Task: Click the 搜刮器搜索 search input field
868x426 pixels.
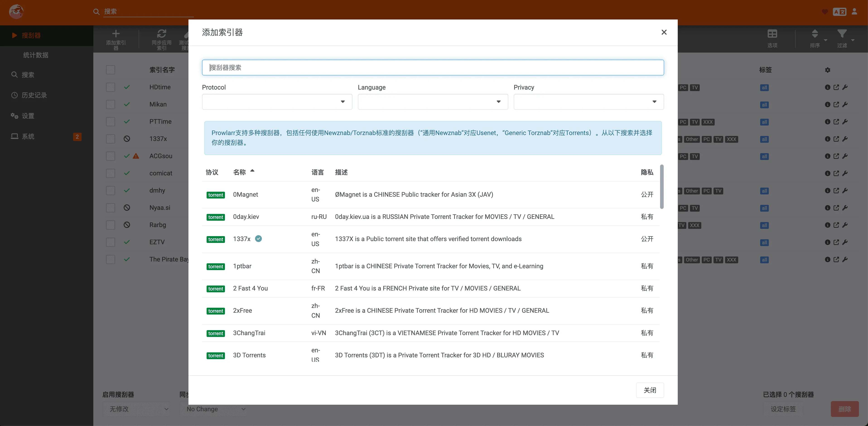Action: tap(433, 67)
